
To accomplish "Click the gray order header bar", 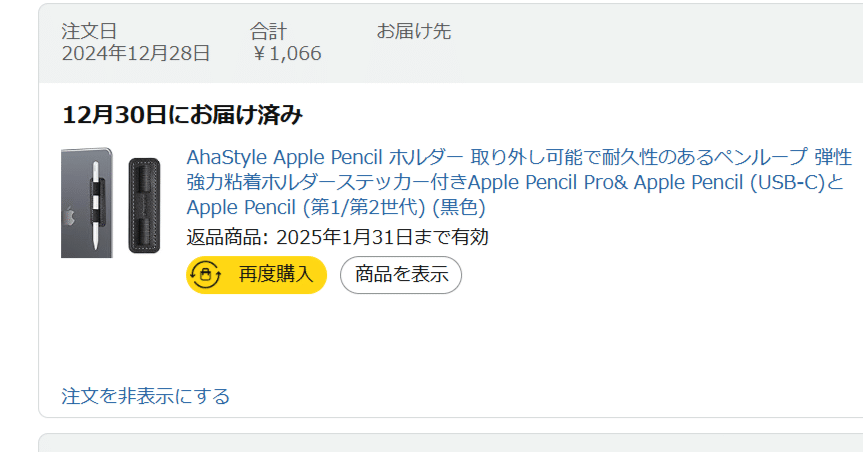I will click(600, 43).
